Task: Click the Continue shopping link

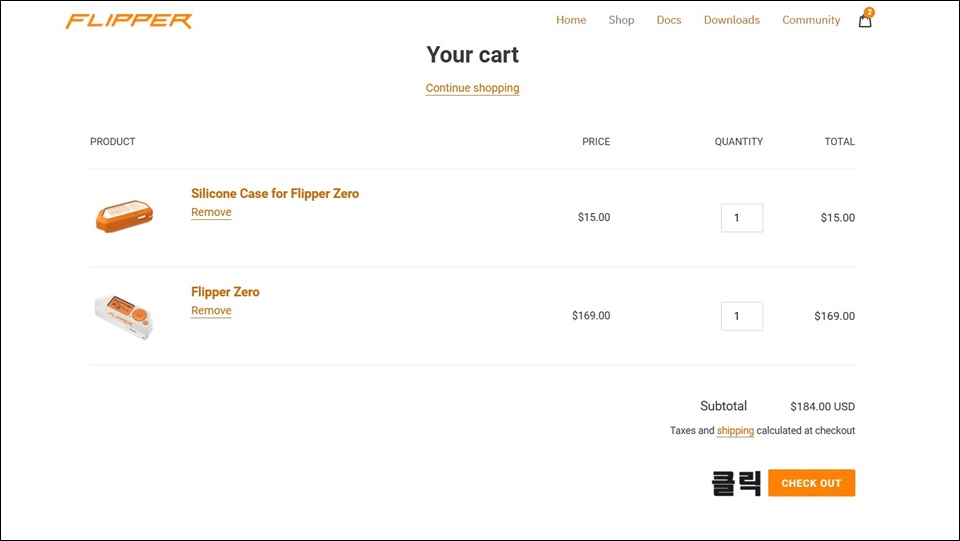Action: tap(473, 88)
